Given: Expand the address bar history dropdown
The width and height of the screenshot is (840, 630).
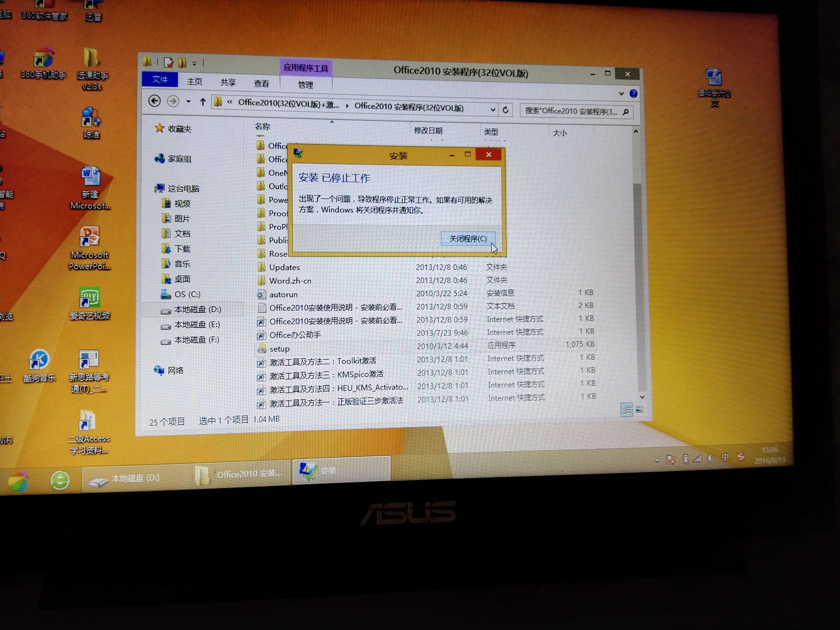Looking at the screenshot, I should click(493, 110).
